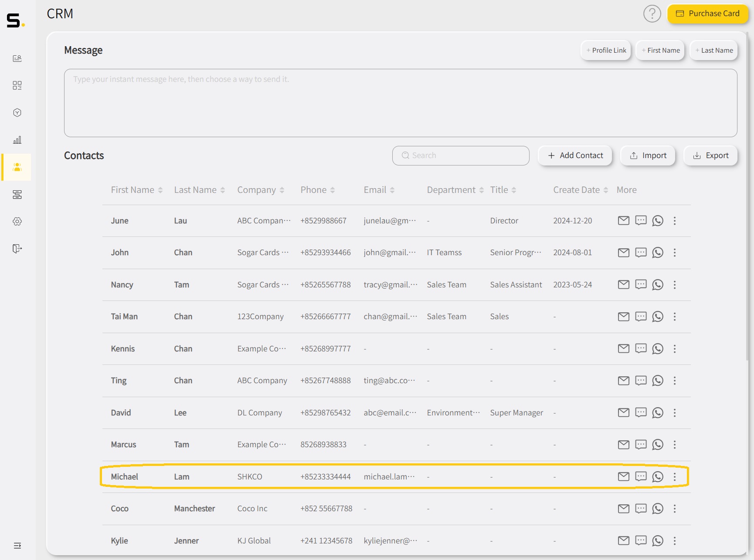754x560 pixels.
Task: Open the dashboard grid sidebar icon
Action: click(x=17, y=85)
